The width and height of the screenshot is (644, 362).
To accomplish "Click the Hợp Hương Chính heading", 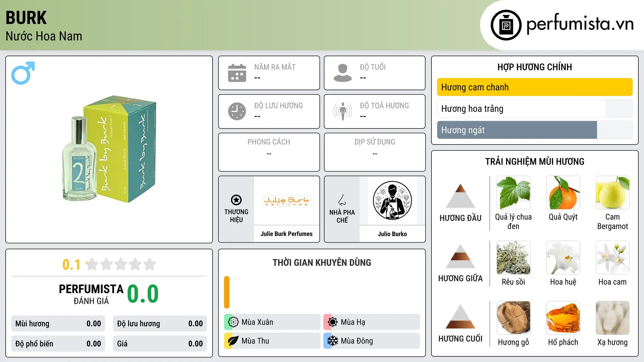I will (x=535, y=67).
